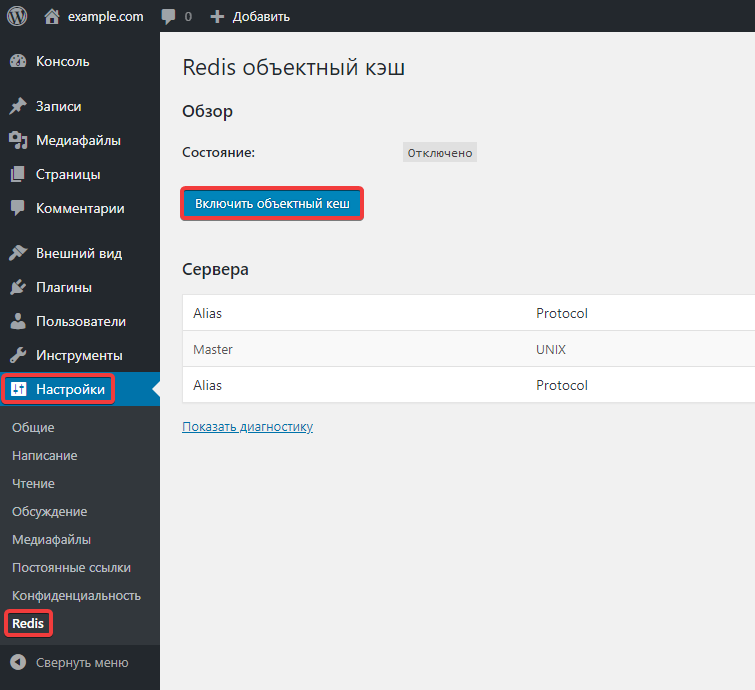
Task: Open the Redis settings submenu item
Action: click(x=28, y=624)
